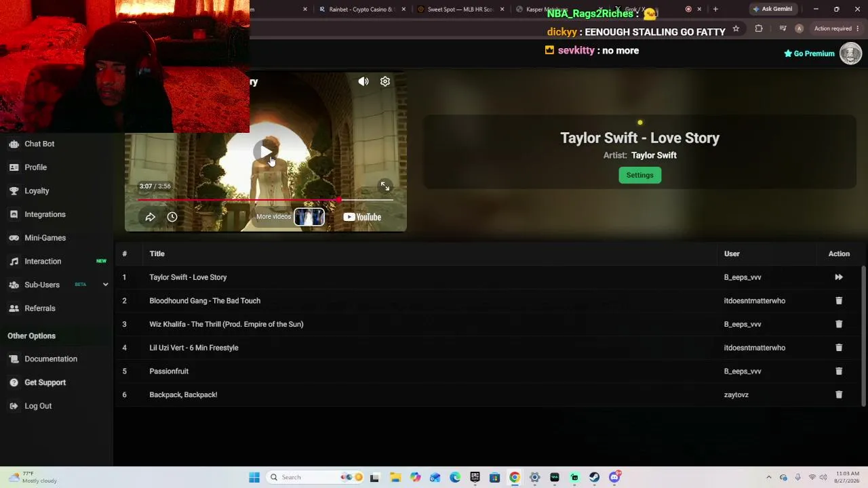868x488 pixels.
Task: Click the Go Premium link
Action: [809, 54]
